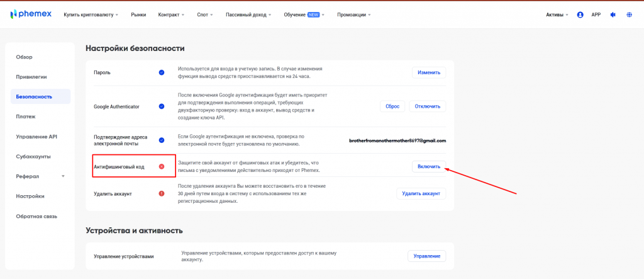Image resolution: width=644 pixels, height=279 pixels.
Task: Select Управление API in the sidebar
Action: pos(36,136)
